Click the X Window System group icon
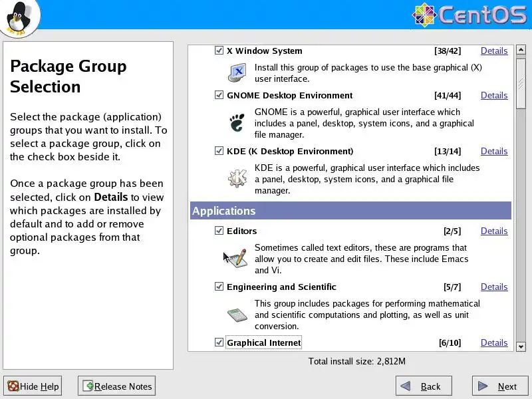532x399 pixels. [237, 72]
